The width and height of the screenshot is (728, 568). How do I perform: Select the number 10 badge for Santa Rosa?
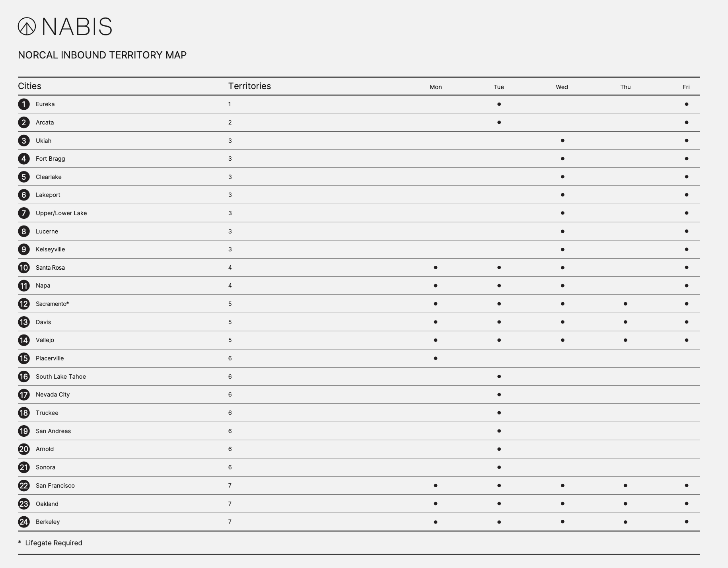[x=24, y=268]
